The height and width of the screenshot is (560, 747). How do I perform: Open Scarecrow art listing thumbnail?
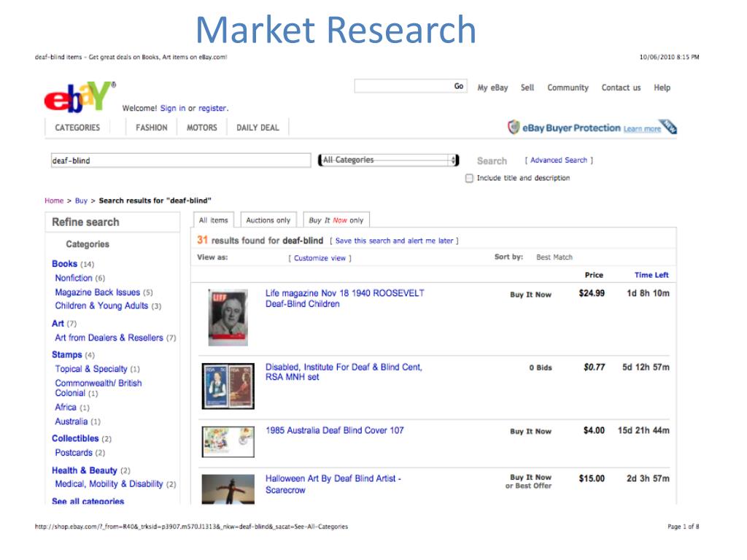[x=228, y=489]
